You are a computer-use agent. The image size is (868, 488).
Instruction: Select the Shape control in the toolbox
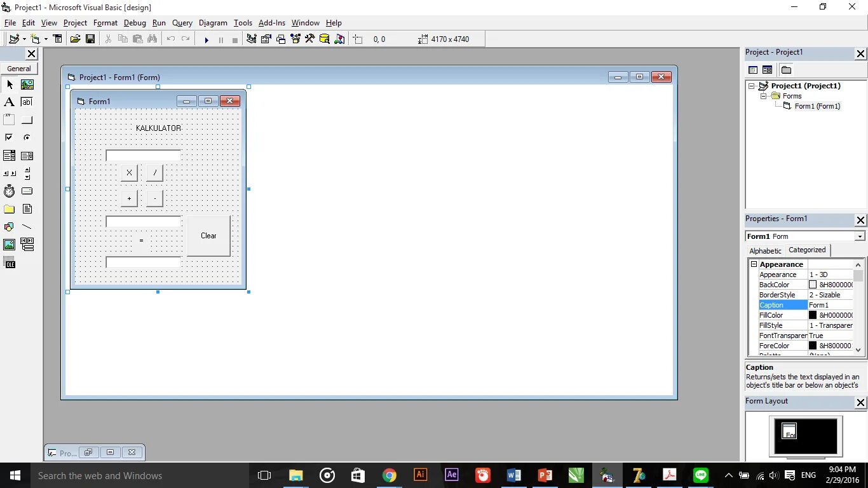pyautogui.click(x=10, y=227)
